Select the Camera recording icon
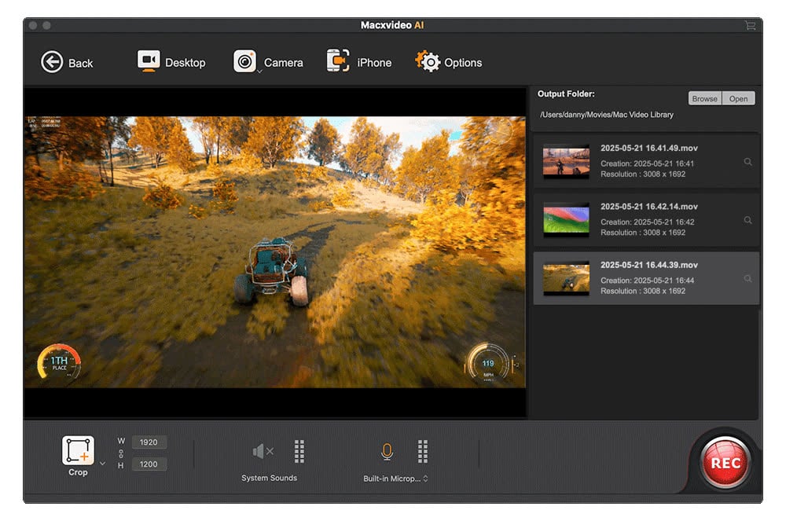The image size is (786, 532). 244,61
